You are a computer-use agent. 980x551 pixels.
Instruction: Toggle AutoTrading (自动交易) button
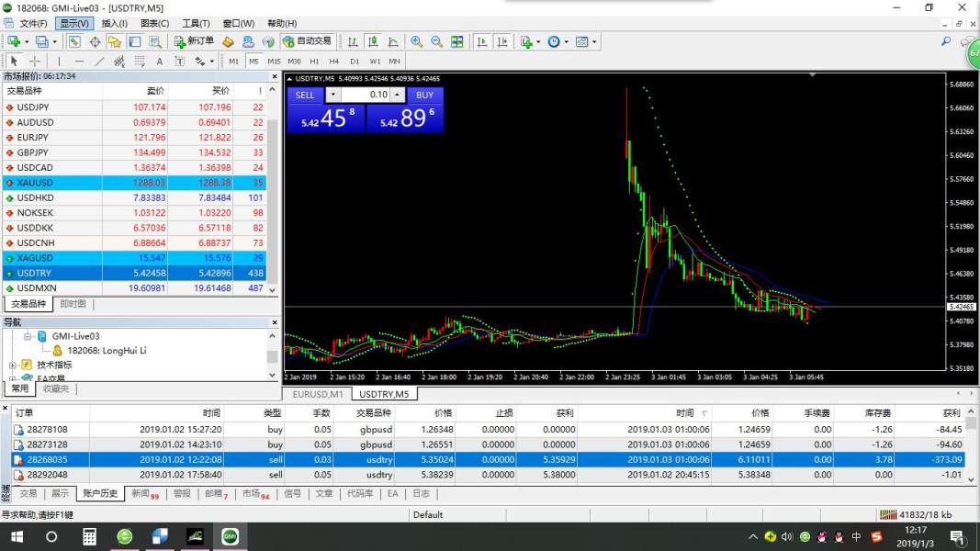pyautogui.click(x=308, y=41)
